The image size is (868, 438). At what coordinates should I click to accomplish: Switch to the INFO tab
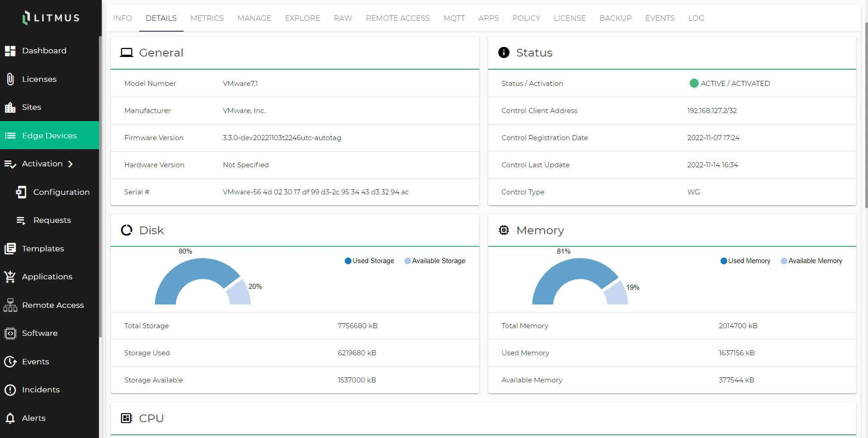[x=123, y=18]
